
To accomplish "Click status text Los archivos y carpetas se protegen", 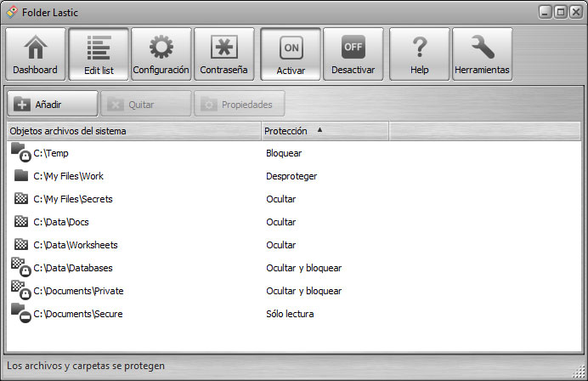I will pyautogui.click(x=86, y=366).
